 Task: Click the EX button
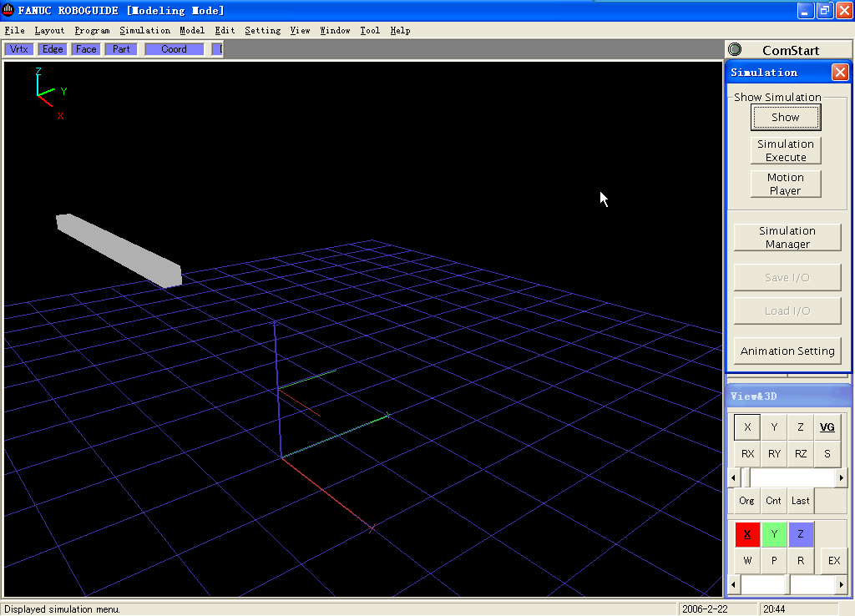point(834,560)
